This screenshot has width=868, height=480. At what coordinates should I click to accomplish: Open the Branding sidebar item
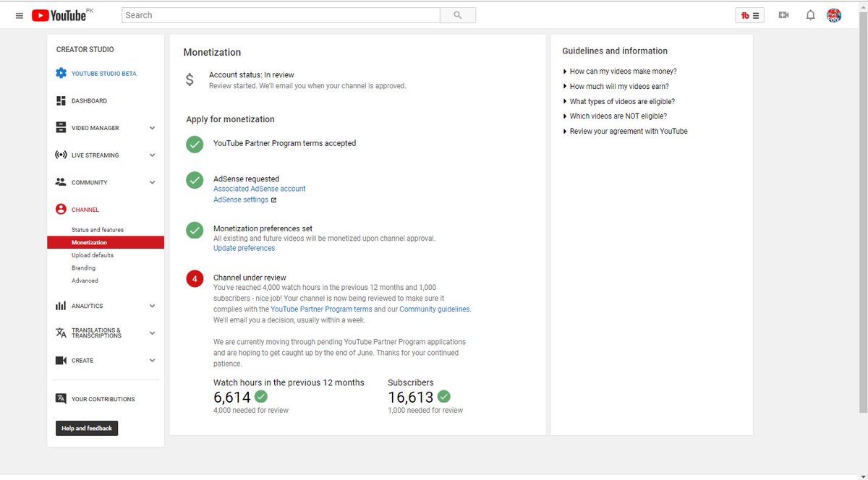(83, 268)
